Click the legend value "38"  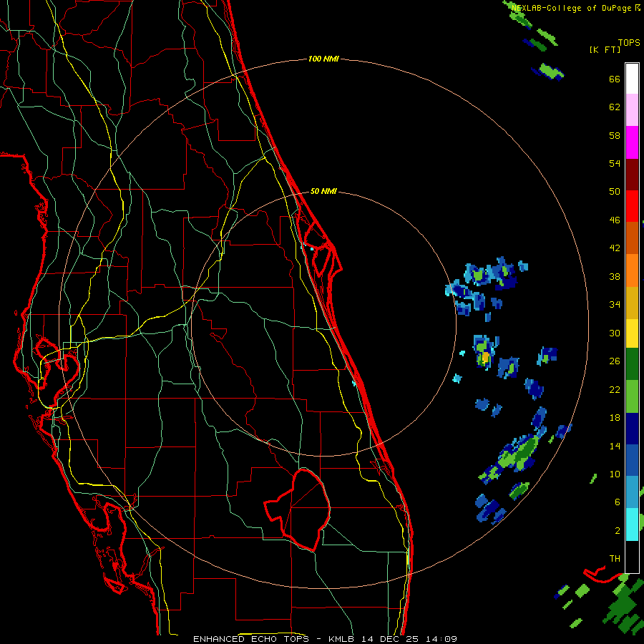(615, 276)
